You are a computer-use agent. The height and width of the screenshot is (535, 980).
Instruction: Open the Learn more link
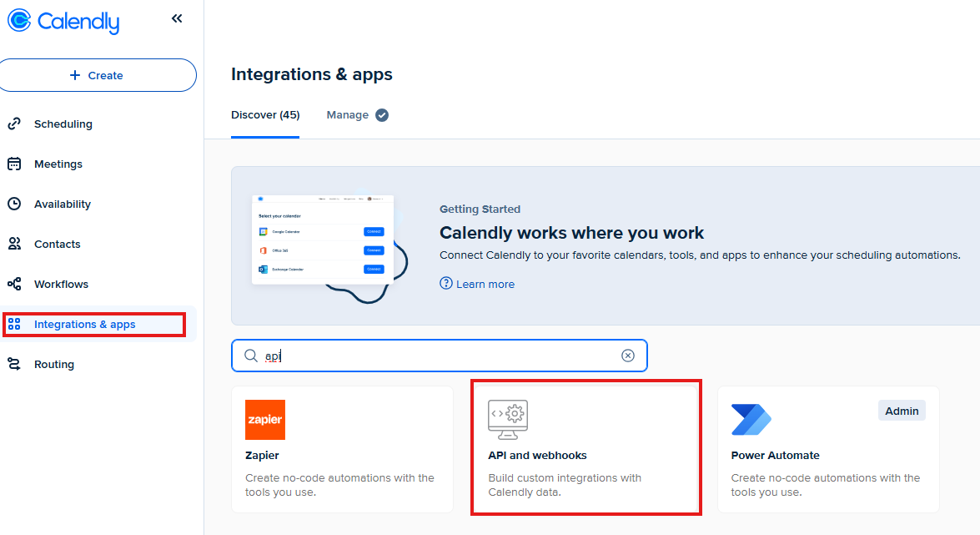pos(485,284)
